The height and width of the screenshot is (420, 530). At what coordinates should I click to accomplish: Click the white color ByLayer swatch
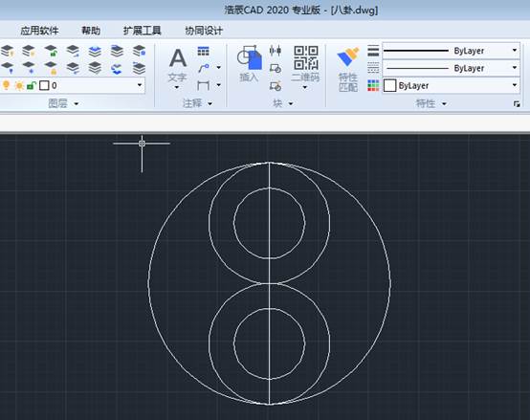[x=389, y=85]
